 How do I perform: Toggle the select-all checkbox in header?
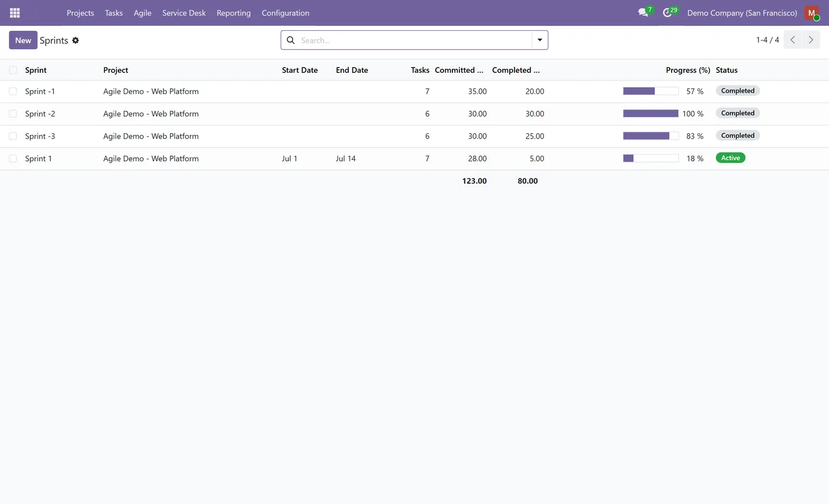pos(12,70)
